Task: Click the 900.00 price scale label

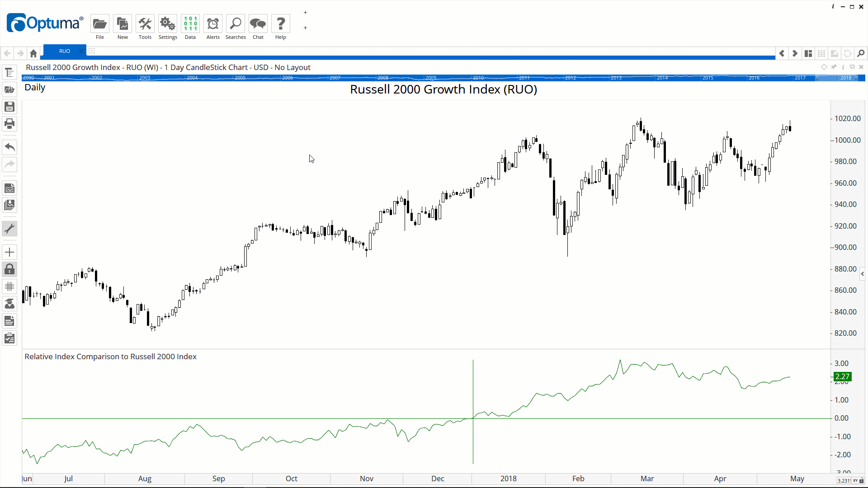Action: point(845,247)
